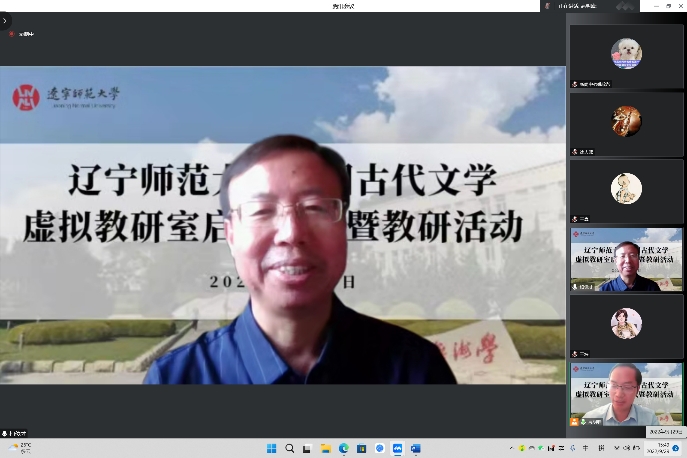Click the red recording indicator icon
687x458 pixels.
[x=13, y=34]
